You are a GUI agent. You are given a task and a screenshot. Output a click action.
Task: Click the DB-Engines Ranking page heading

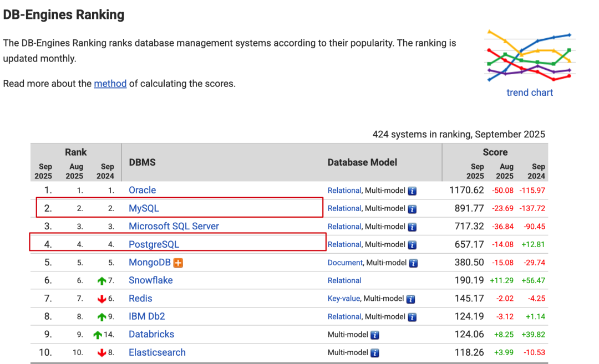pos(64,15)
